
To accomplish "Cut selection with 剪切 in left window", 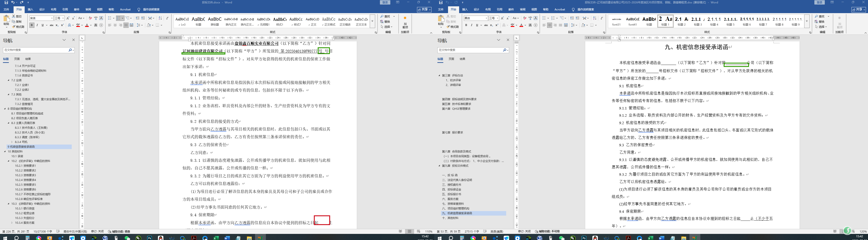I will pos(17,16).
